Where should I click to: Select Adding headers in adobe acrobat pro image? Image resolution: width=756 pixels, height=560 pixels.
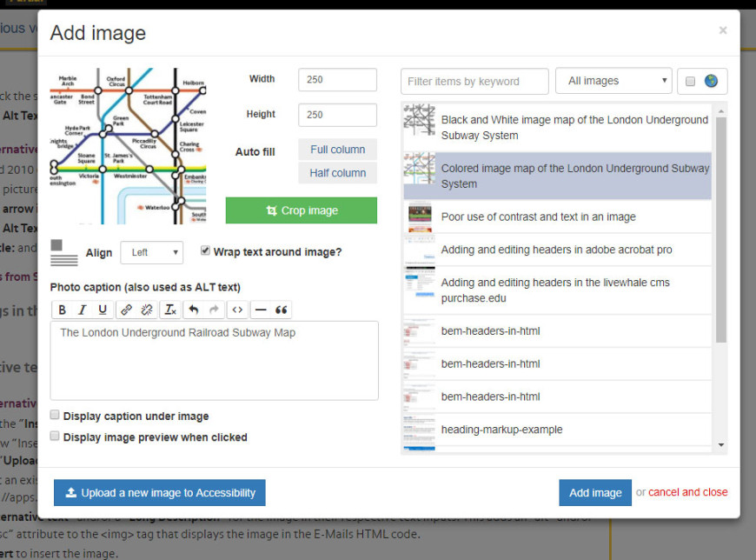coord(557,250)
